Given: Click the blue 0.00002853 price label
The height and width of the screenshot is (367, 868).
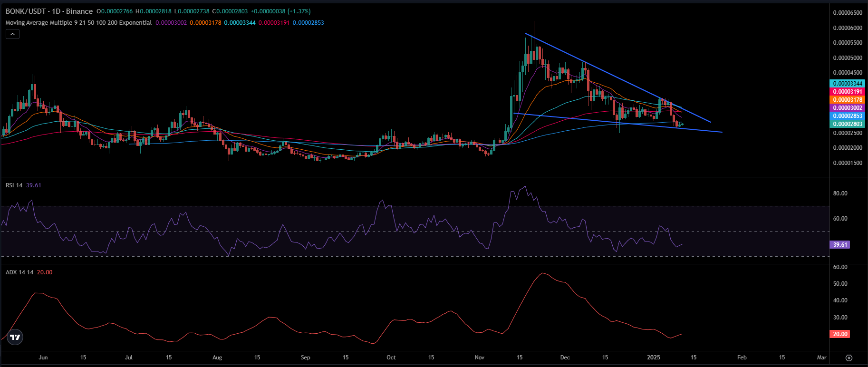Looking at the screenshot, I should coord(848,116).
